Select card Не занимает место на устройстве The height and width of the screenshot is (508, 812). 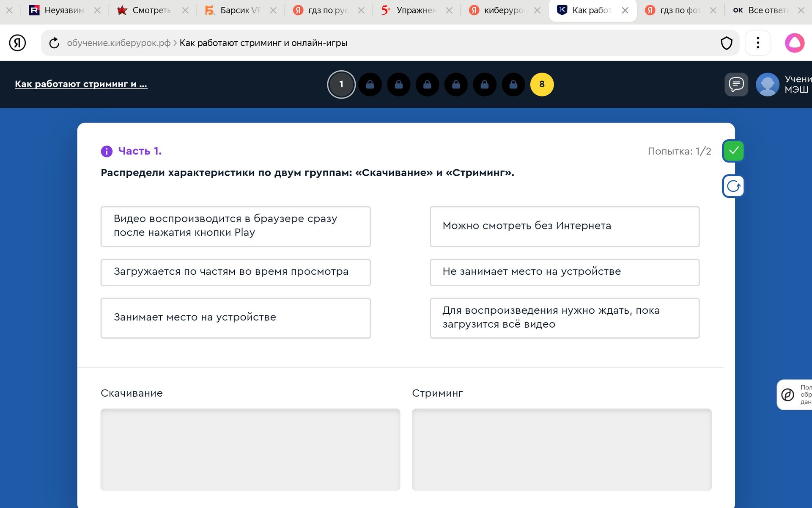click(x=565, y=272)
